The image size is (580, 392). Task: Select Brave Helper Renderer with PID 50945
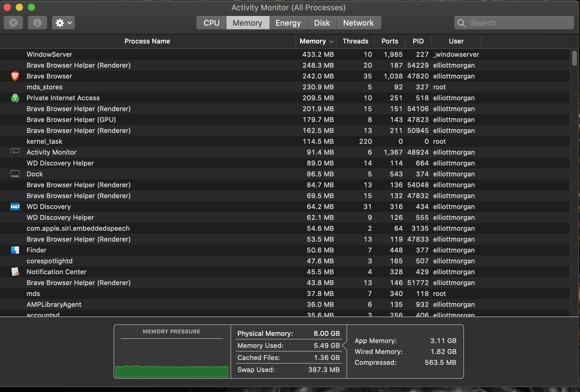tap(285, 130)
